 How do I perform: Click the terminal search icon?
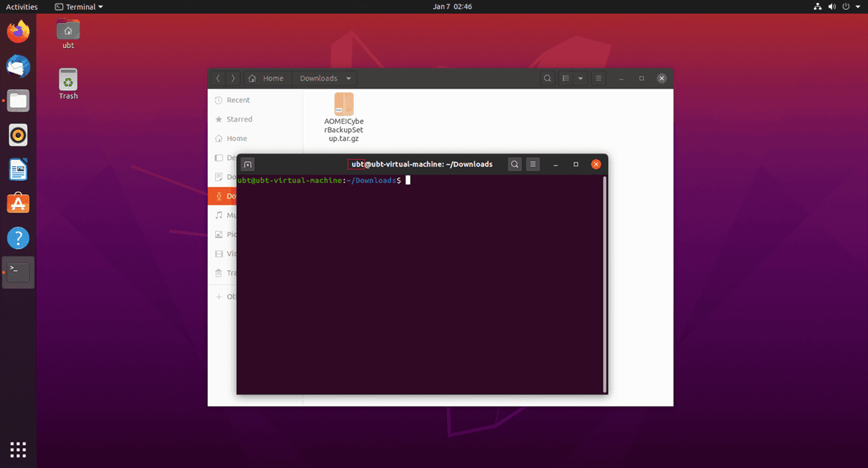(514, 164)
